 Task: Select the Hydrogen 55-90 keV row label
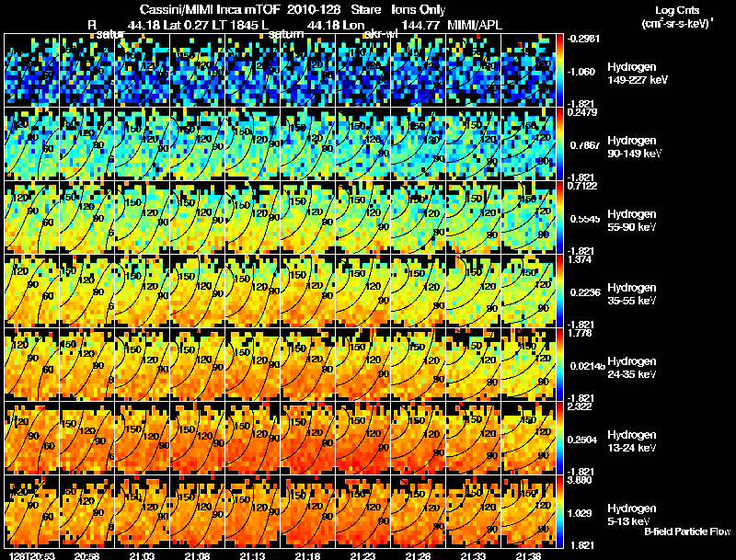632,220
